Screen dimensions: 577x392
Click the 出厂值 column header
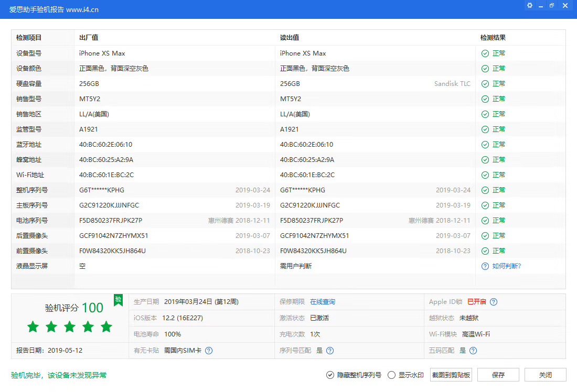[89, 38]
